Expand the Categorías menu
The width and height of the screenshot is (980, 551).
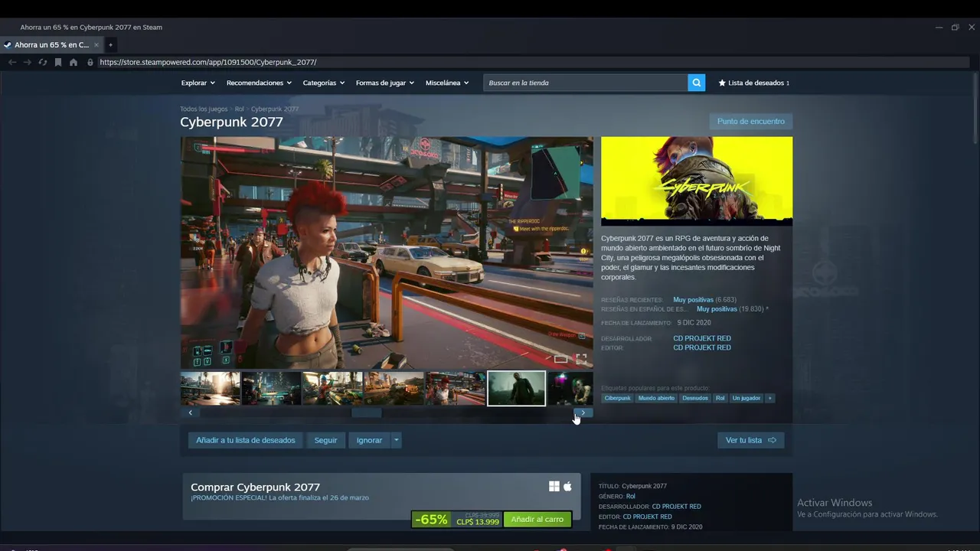click(324, 83)
